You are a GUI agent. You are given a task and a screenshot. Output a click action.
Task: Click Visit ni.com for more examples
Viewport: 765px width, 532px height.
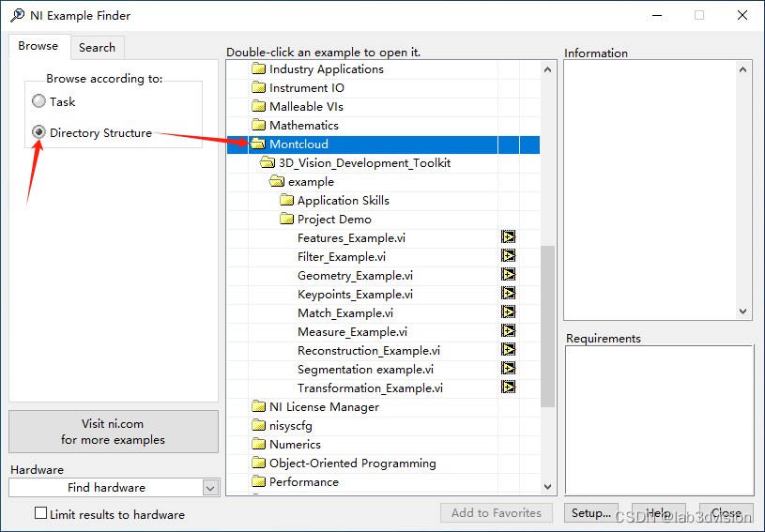(114, 432)
